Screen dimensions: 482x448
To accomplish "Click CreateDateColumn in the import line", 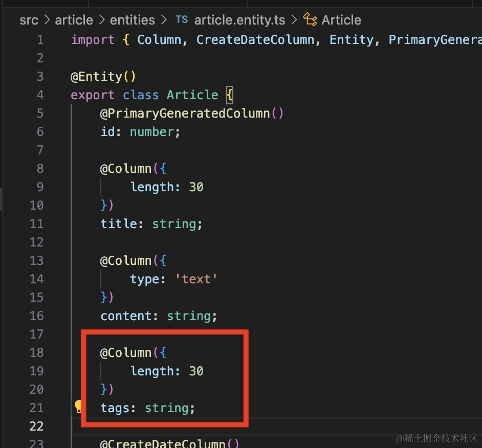I will [x=255, y=39].
